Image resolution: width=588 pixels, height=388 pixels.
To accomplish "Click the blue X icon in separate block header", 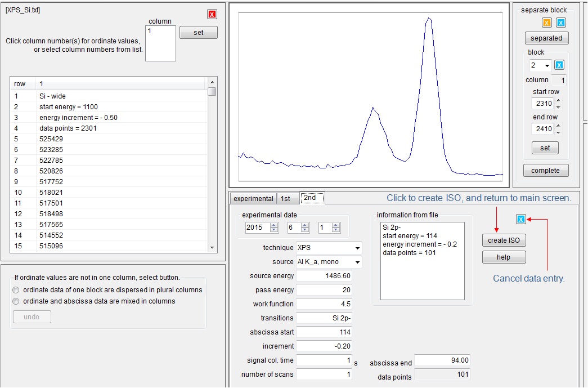I will [560, 23].
